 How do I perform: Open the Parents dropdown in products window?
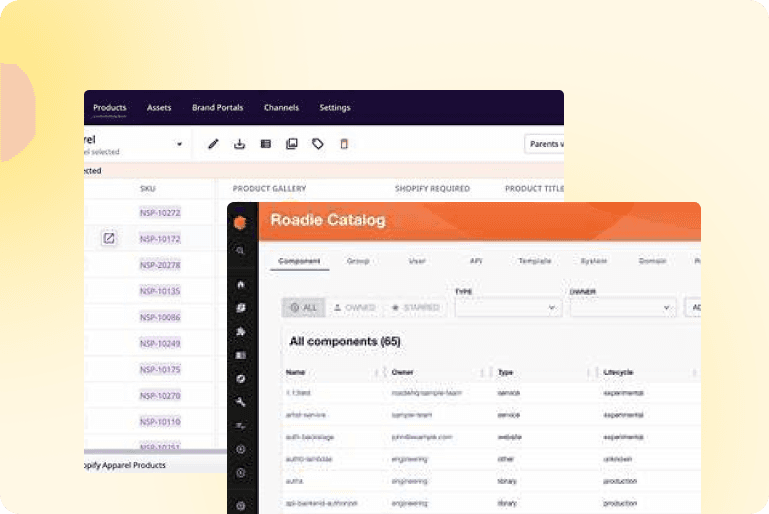(544, 144)
